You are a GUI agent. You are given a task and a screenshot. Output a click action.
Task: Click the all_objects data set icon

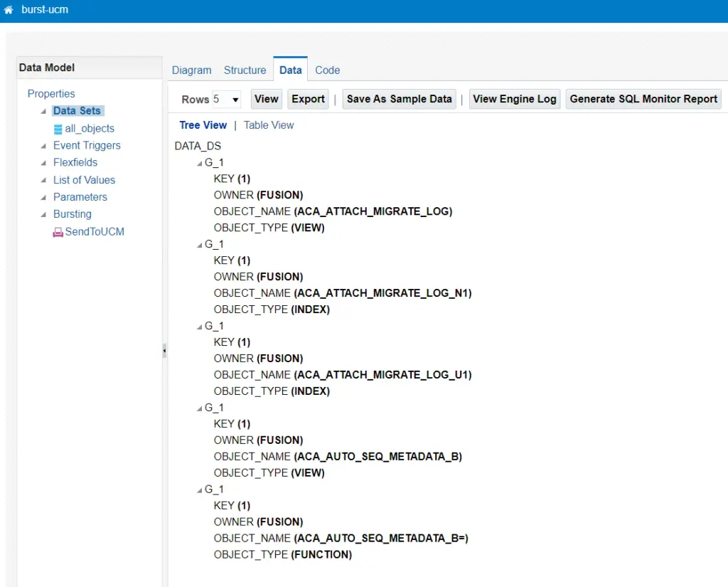(x=58, y=129)
